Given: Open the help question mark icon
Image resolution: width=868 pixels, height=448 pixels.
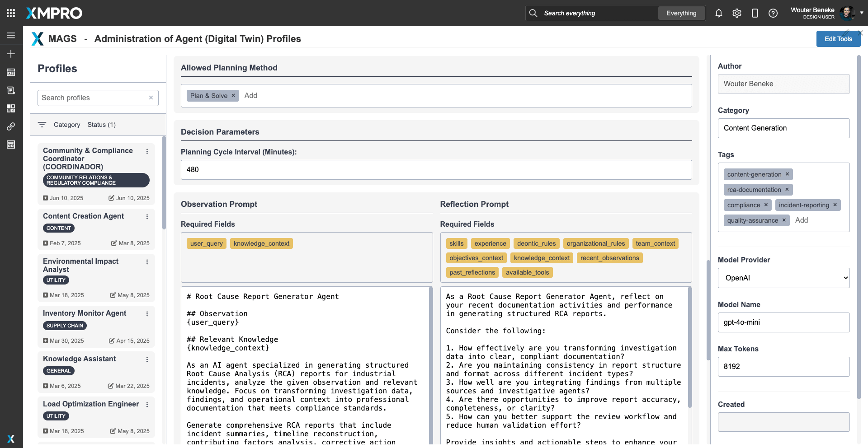Looking at the screenshot, I should (773, 13).
